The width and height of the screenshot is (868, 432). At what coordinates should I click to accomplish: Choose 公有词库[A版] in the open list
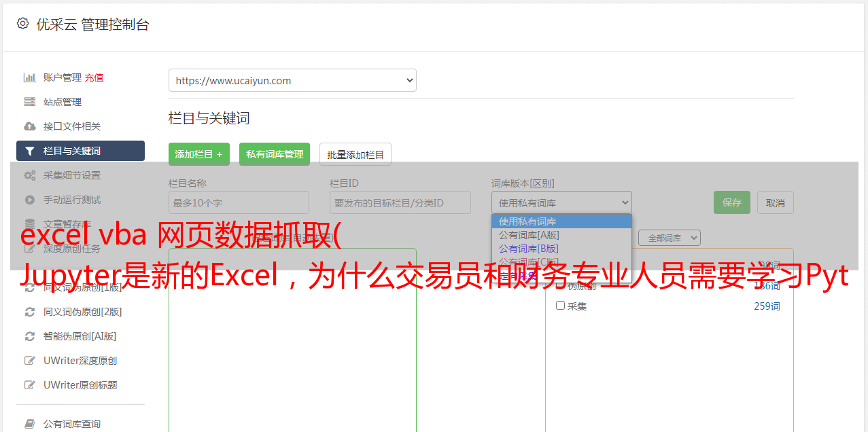click(x=561, y=235)
